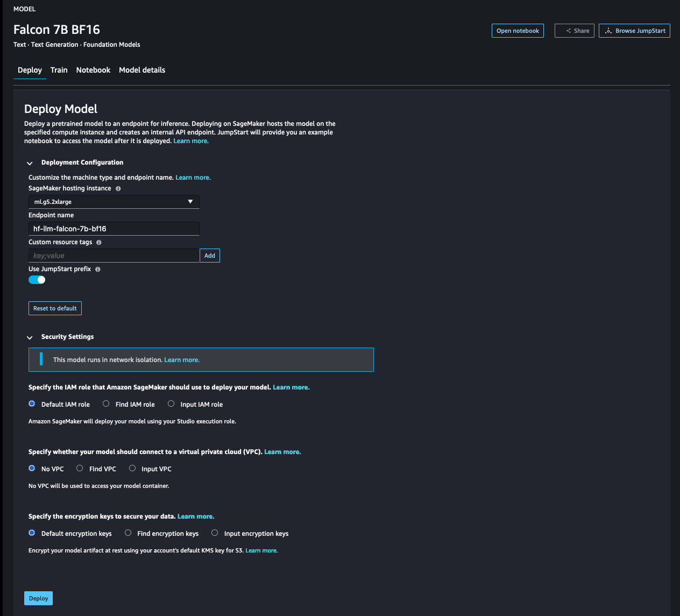This screenshot has width=680, height=616.
Task: Choose the Input VPC radio button
Action: tap(132, 468)
